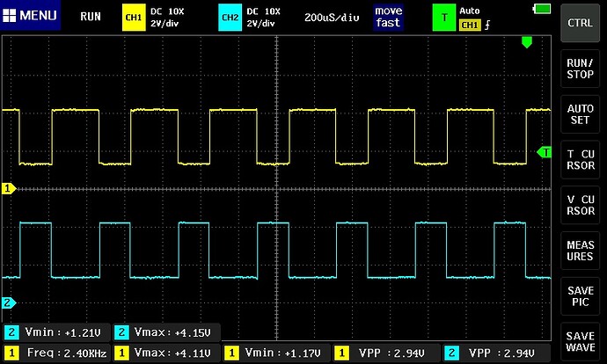Tap the channel 2 VPP 2.94V readout
The width and height of the screenshot is (607, 364).
pos(496,353)
